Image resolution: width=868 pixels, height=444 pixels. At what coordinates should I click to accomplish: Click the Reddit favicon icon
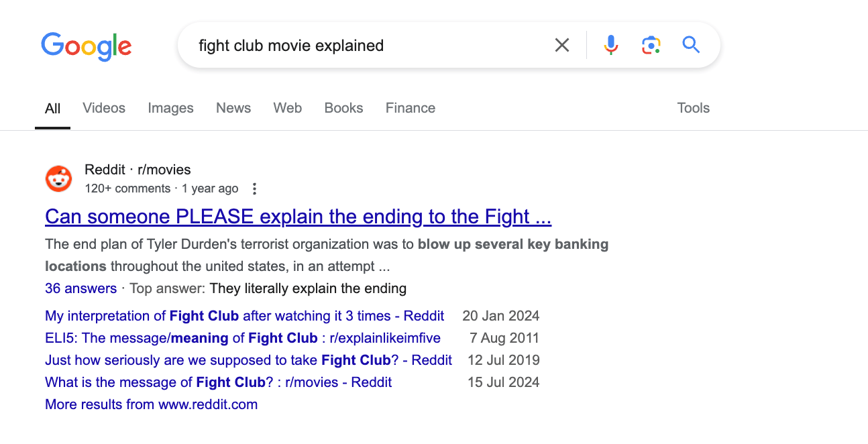[x=58, y=178]
